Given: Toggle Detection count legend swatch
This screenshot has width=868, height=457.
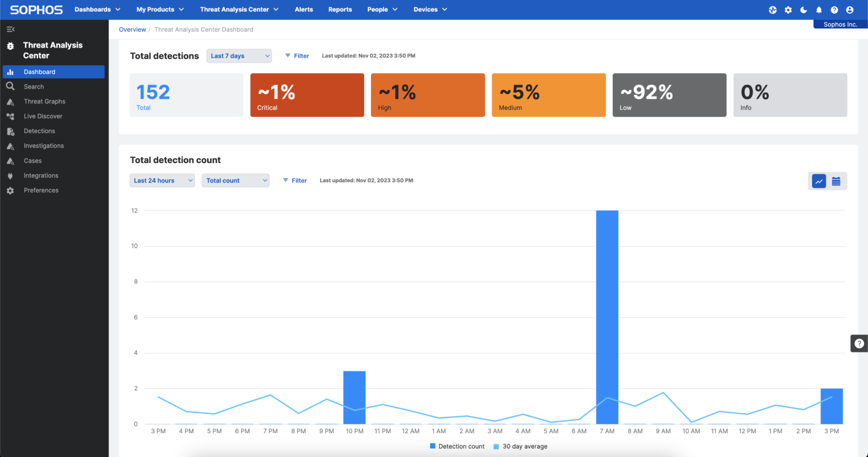Looking at the screenshot, I should point(433,446).
